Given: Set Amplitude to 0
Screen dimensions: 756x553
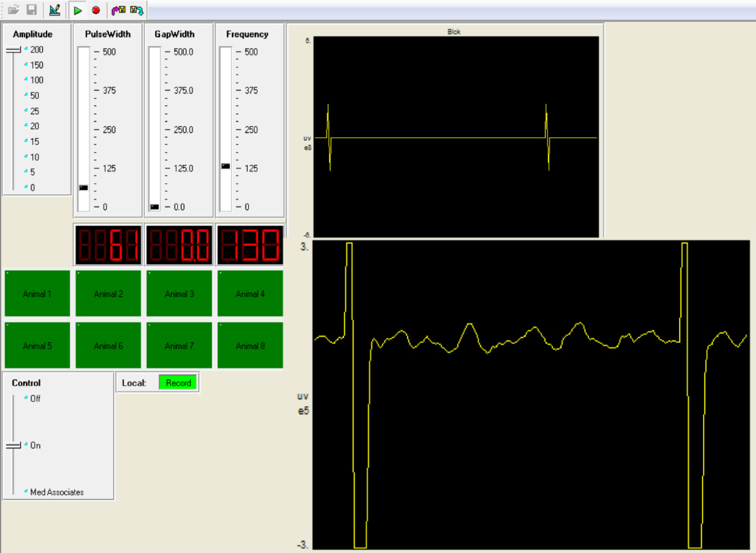Looking at the screenshot, I should pyautogui.click(x=32, y=187).
